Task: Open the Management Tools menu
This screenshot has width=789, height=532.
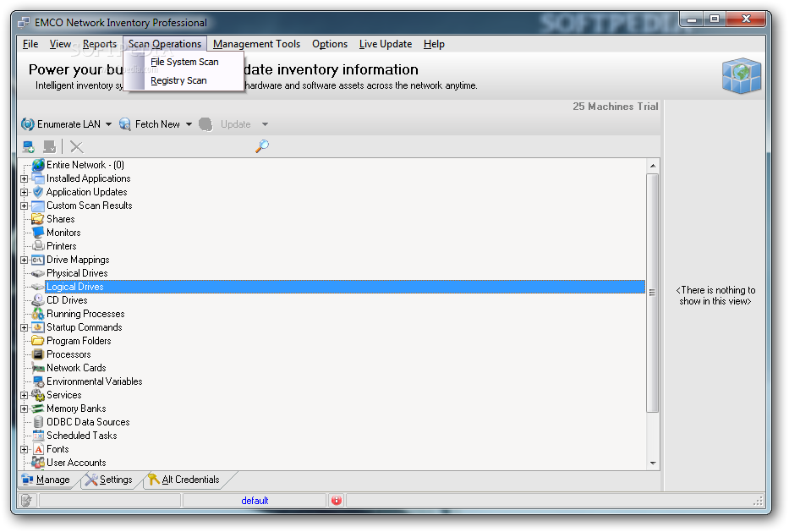Action: tap(256, 44)
